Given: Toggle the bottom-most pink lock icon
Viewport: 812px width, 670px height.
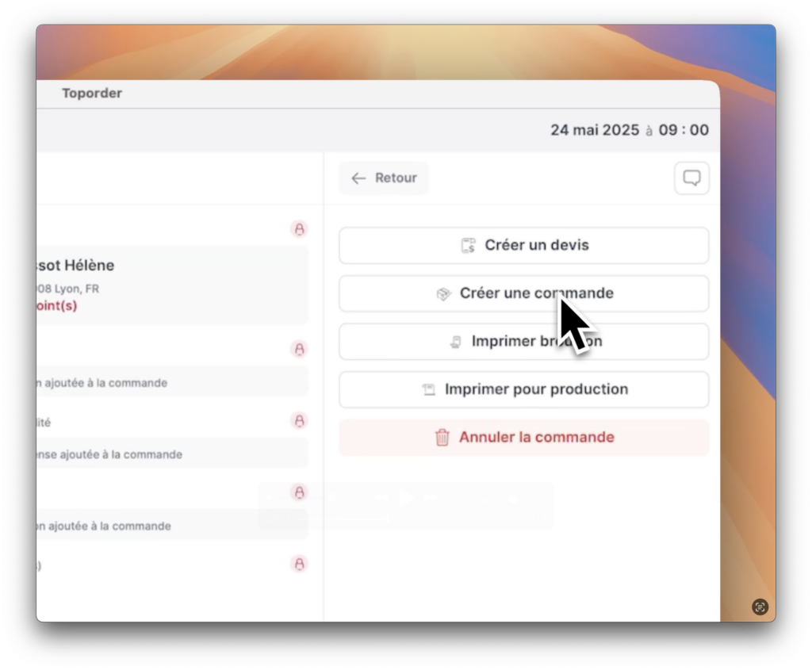Looking at the screenshot, I should pos(299,564).
